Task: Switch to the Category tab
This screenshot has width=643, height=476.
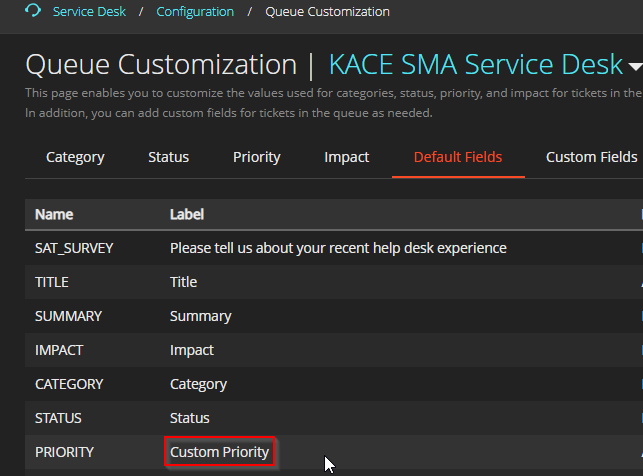Action: pos(75,157)
